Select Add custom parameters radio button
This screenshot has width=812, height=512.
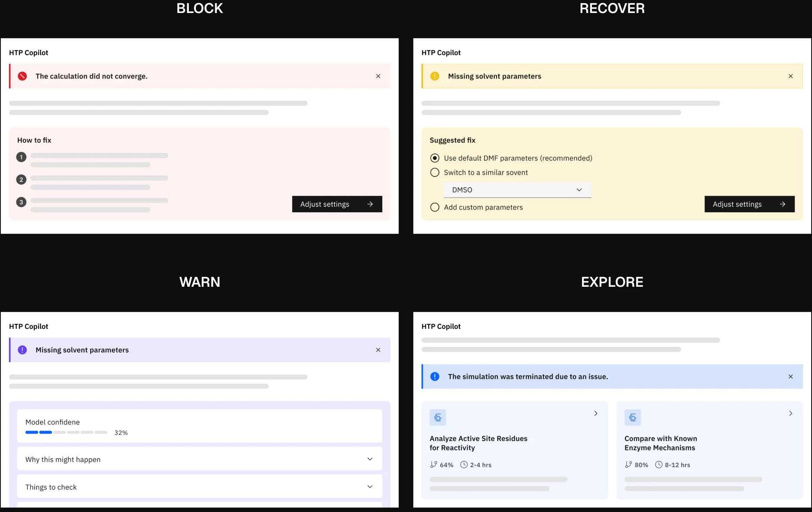435,207
